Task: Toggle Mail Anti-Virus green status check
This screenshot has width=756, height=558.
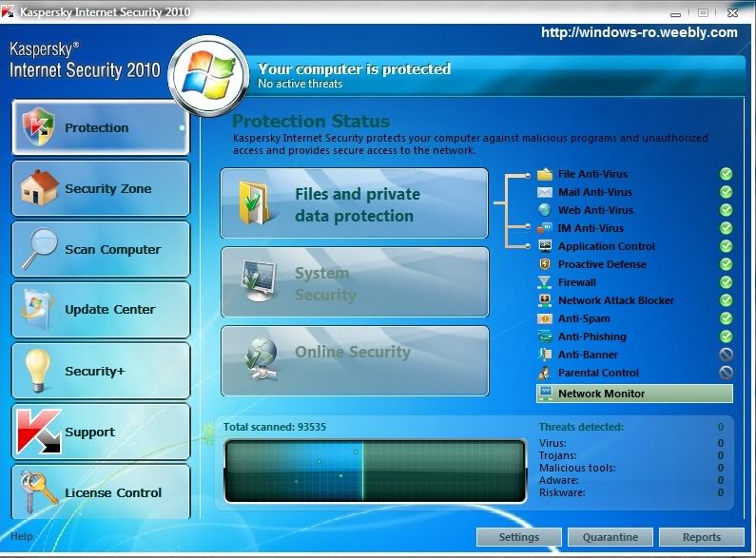Action: [x=727, y=192]
